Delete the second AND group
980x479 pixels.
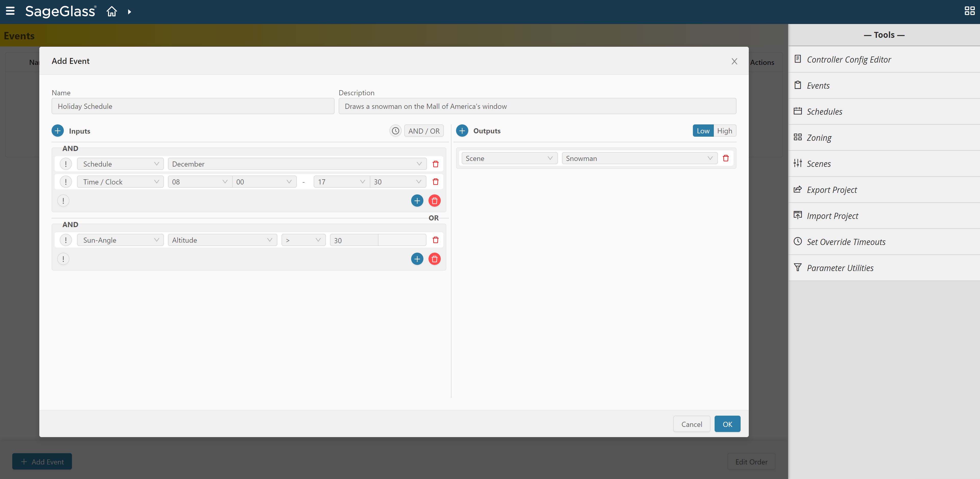434,259
